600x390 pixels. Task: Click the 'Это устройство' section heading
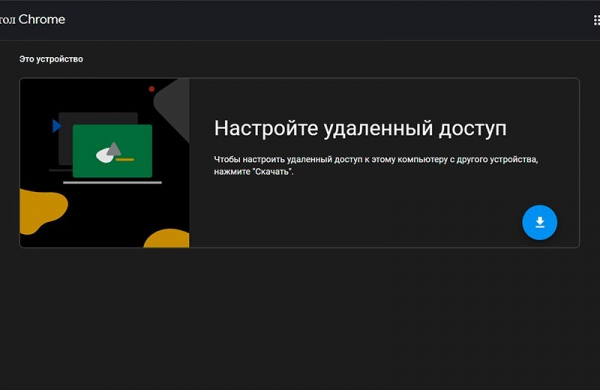[51, 59]
